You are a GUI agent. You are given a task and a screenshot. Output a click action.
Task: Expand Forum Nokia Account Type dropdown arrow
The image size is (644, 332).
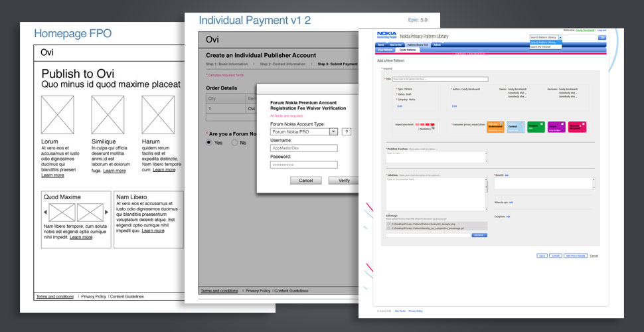coord(333,132)
